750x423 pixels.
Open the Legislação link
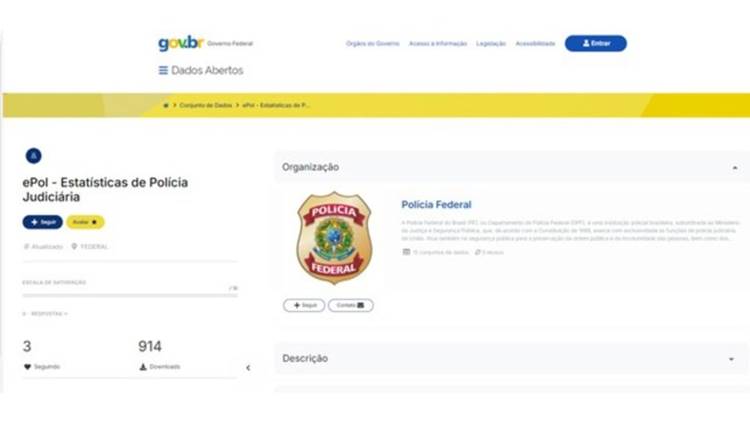point(491,44)
